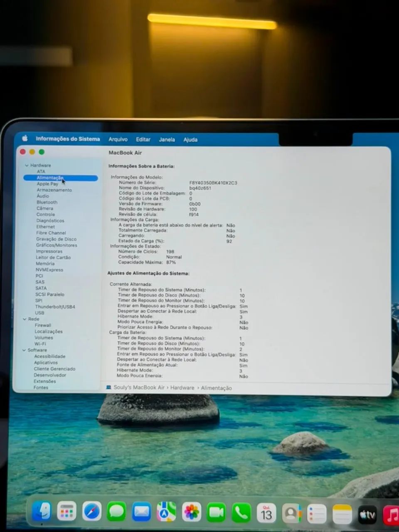Select Impressoras in the sidebar
This screenshot has height=532, width=399.
point(49,251)
